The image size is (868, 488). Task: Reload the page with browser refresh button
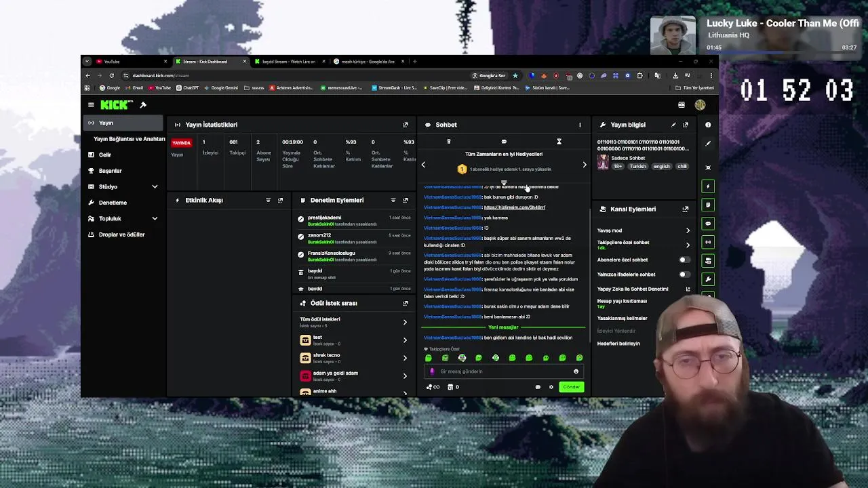(112, 75)
